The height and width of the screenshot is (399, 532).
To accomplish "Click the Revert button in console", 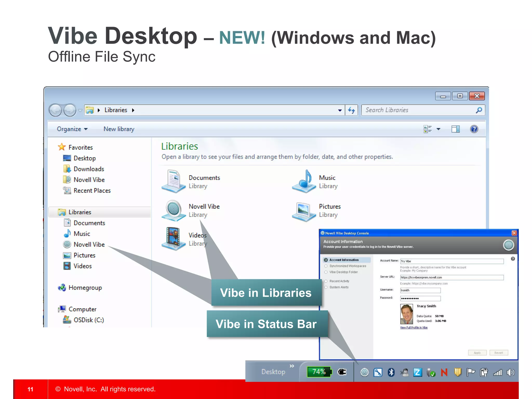I will pos(498,353).
